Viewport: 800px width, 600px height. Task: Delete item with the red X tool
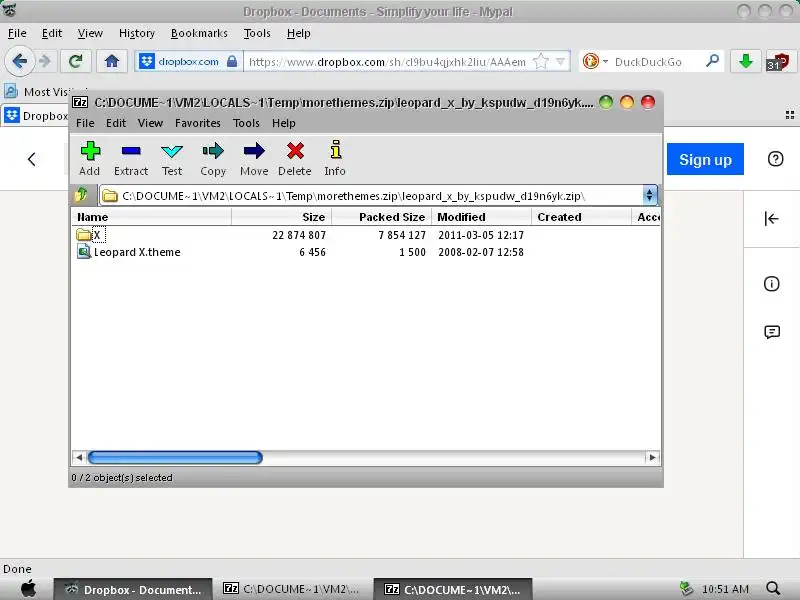tap(295, 159)
